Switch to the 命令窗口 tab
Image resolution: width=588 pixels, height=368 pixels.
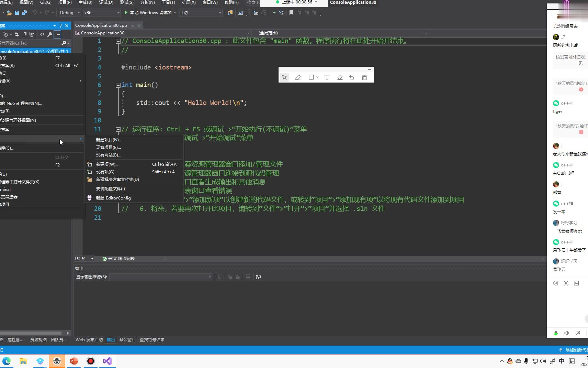coord(127,340)
